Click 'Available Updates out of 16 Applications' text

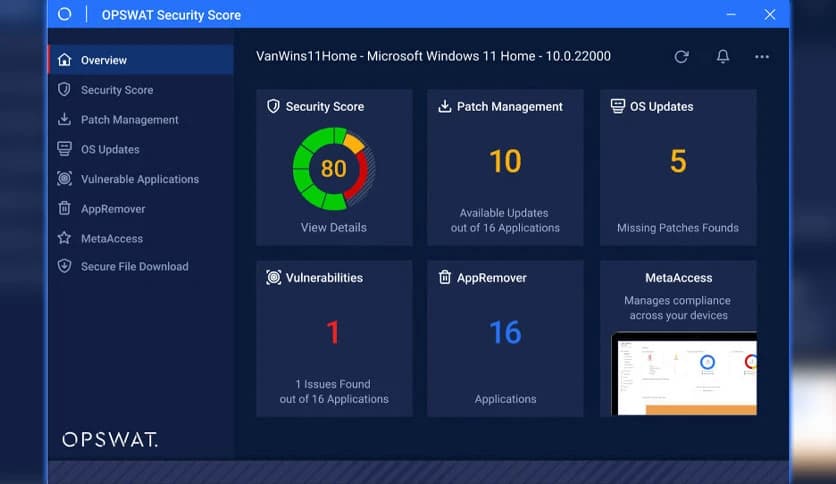click(505, 220)
